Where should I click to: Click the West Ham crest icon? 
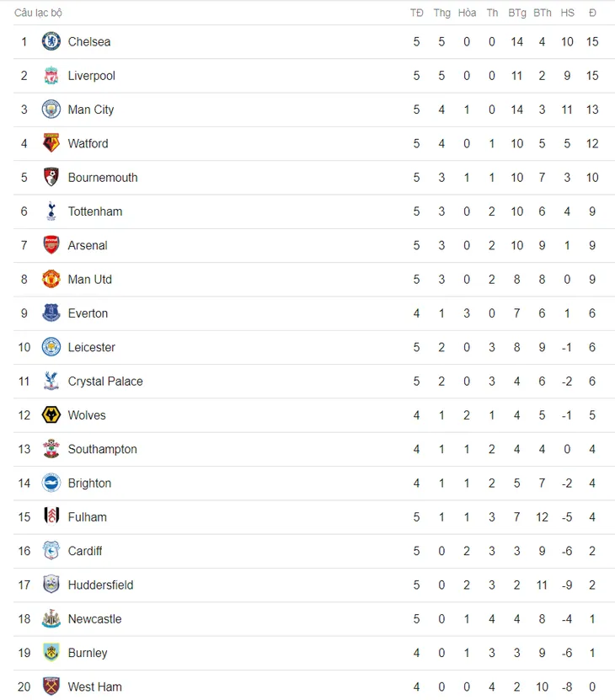click(51, 687)
